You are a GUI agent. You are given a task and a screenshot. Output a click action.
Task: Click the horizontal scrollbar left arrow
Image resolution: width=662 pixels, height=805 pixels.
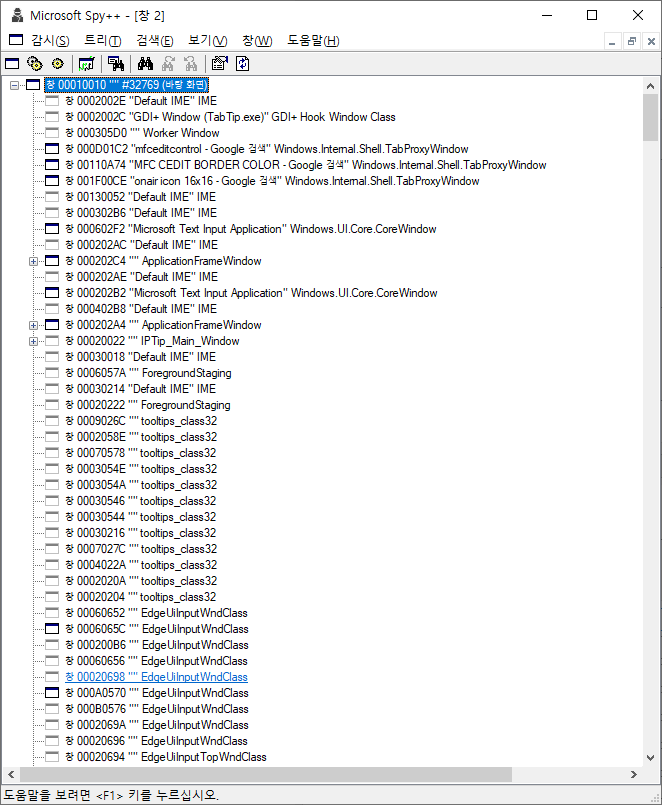pos(11,774)
